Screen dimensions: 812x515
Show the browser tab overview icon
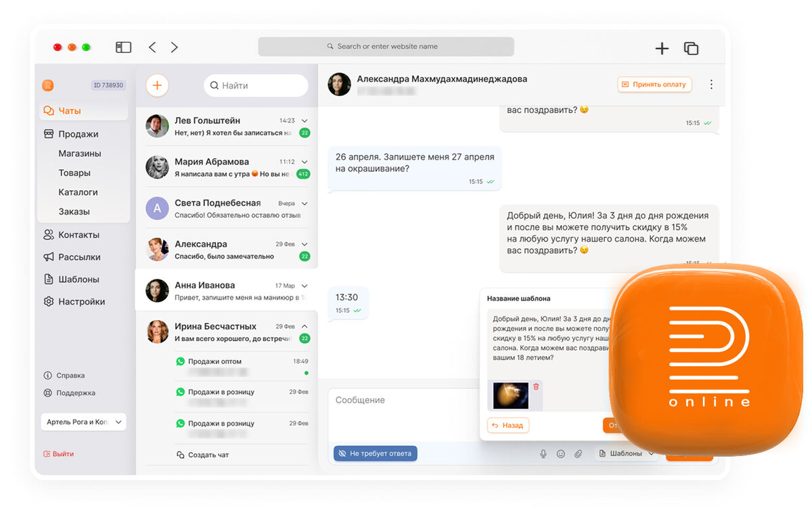coord(691,48)
